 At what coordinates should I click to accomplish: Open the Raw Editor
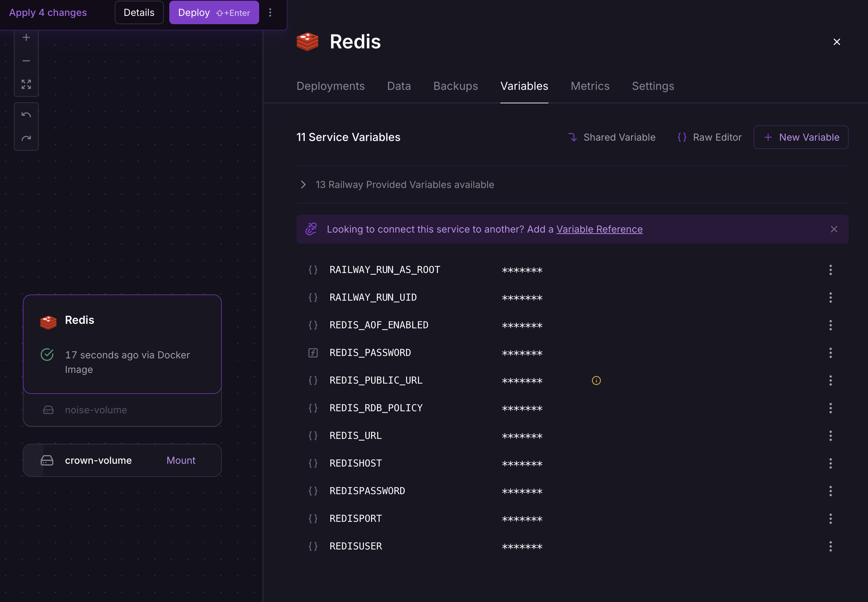click(x=709, y=137)
